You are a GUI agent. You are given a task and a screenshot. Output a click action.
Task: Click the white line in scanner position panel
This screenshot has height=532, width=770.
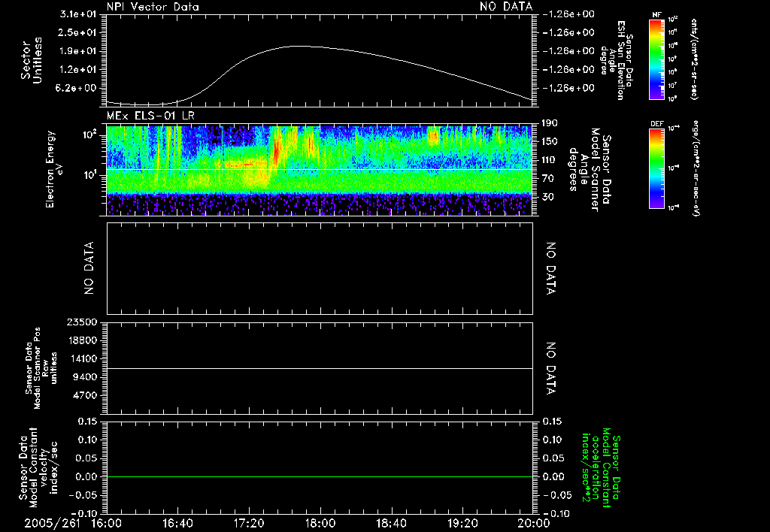[x=320, y=368]
